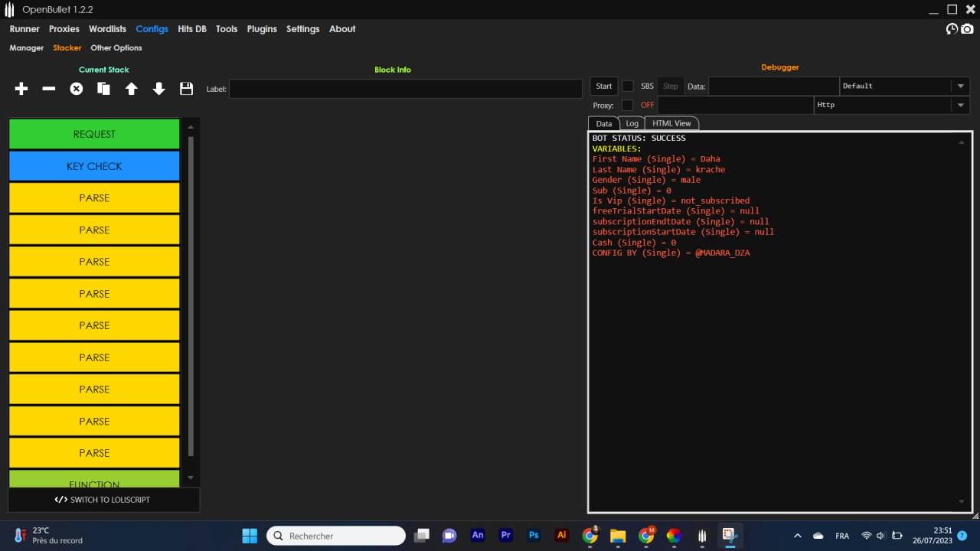Image resolution: width=980 pixels, height=551 pixels.
Task: Click the circled X clear stack icon
Action: click(x=77, y=89)
